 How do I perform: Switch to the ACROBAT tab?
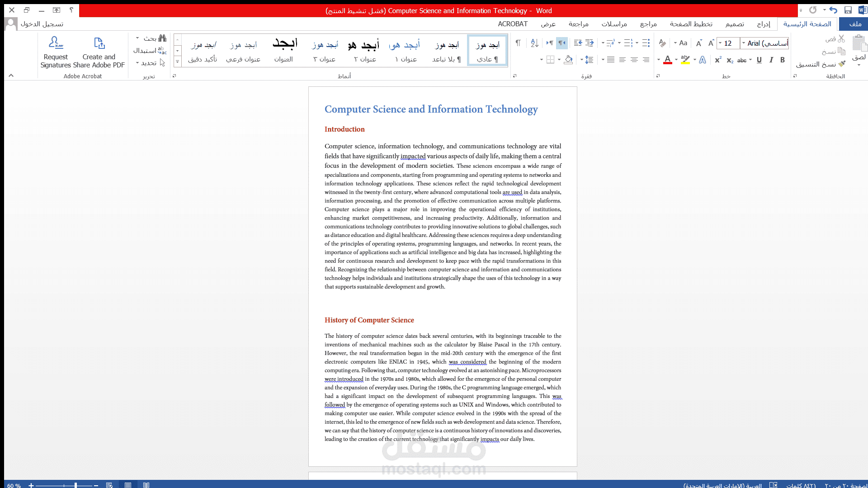pos(513,24)
